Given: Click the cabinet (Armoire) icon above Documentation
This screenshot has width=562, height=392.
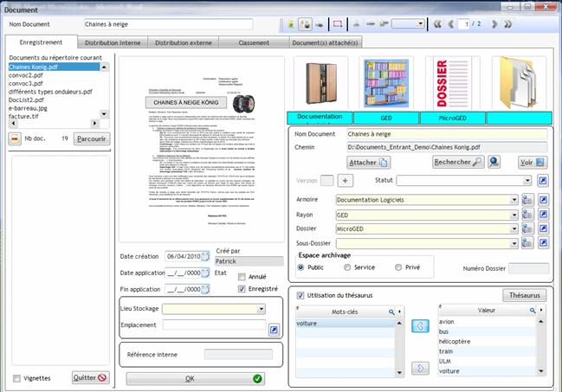Looking at the screenshot, I should (320, 83).
